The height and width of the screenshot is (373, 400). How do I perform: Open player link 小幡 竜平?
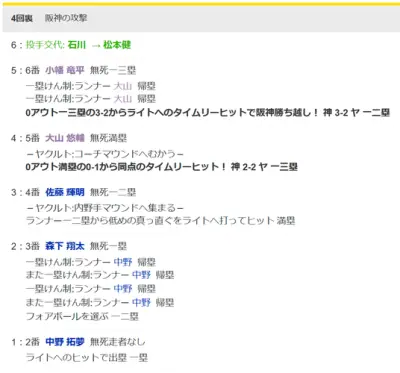(65, 70)
